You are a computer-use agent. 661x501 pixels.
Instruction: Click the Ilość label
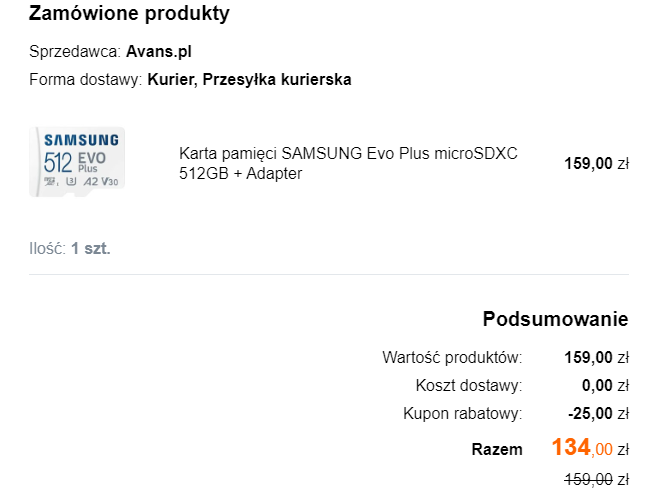(x=48, y=248)
